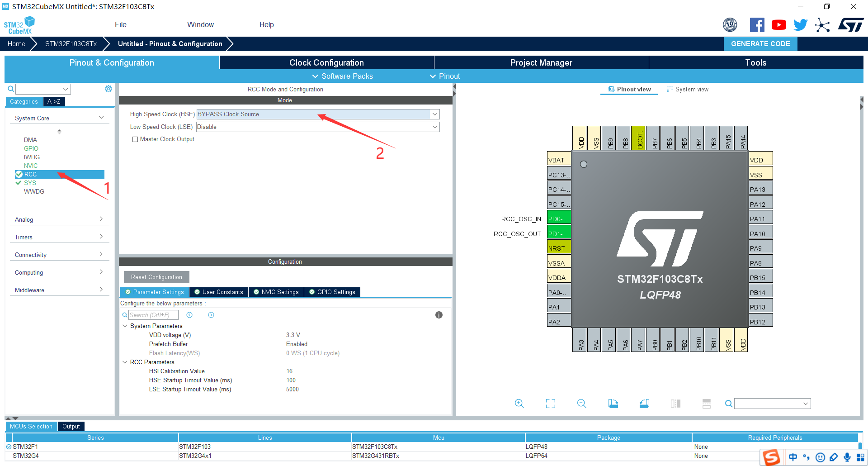Open the GPIO Settings tab

pyautogui.click(x=332, y=292)
